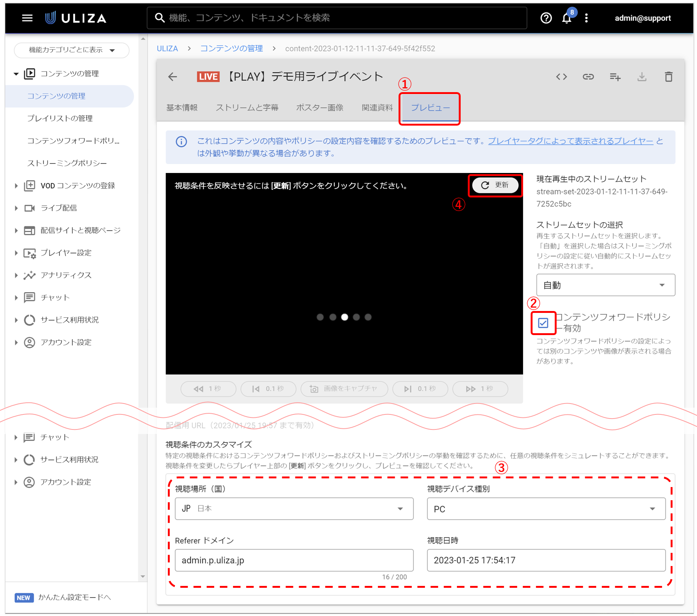697x616 pixels.
Task: Switch to the 基本情報 tab
Action: coord(182,108)
